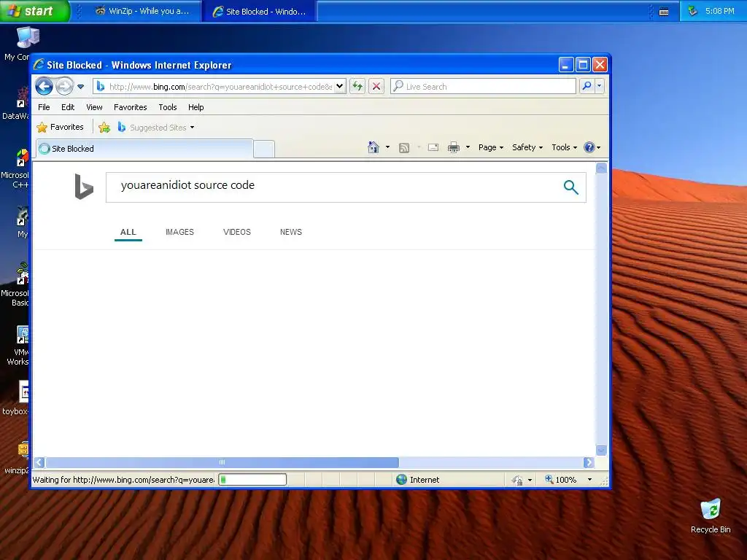Expand the Print dropdown arrow
Viewport: 747px width, 560px height.
(x=468, y=147)
